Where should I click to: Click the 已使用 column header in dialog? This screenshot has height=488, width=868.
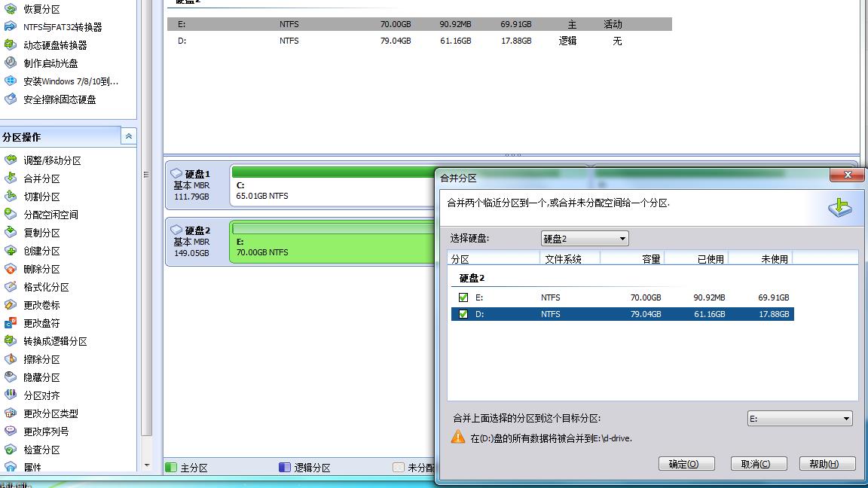tap(696, 258)
